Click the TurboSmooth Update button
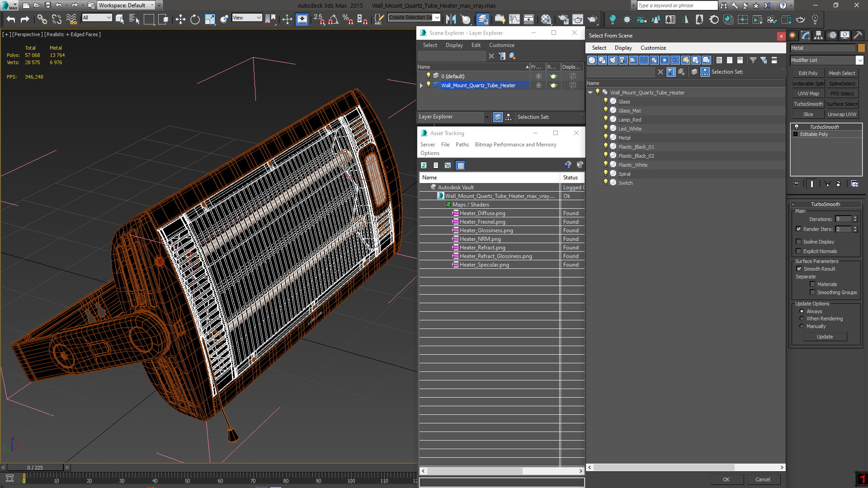 pos(825,337)
